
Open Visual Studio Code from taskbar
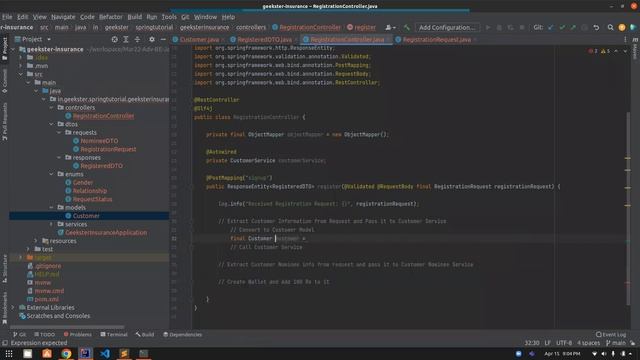pos(105,353)
